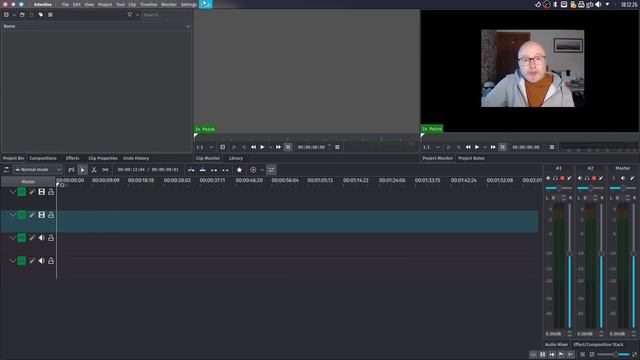Screen dimensions: 640x360
Task: Click the tag icon in Project Bin toolbar
Action: pyautogui.click(x=41, y=15)
